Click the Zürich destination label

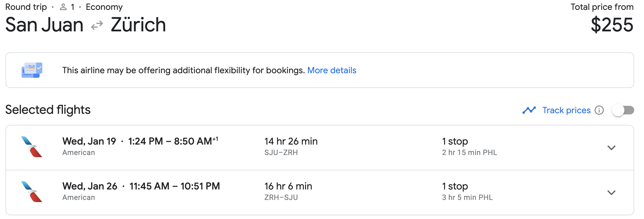coord(138,25)
